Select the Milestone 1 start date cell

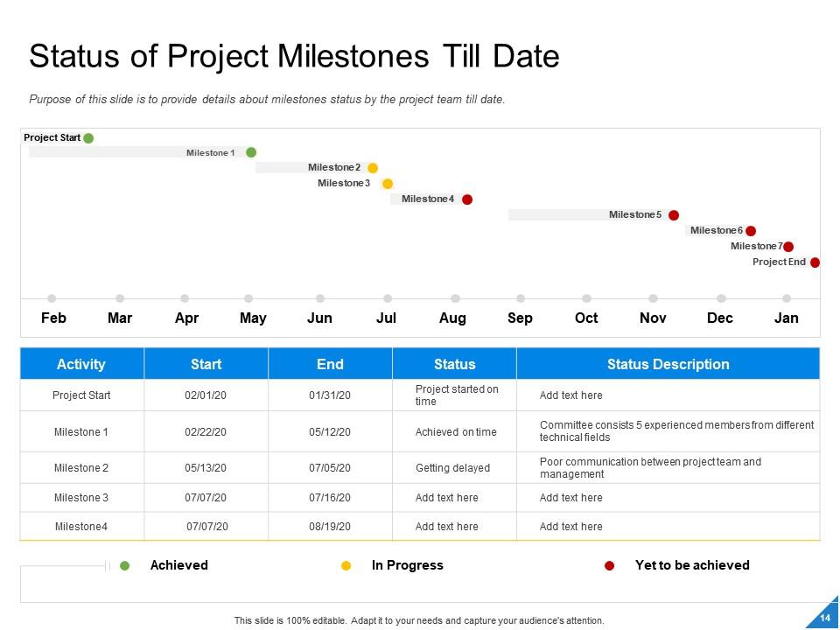pos(206,432)
